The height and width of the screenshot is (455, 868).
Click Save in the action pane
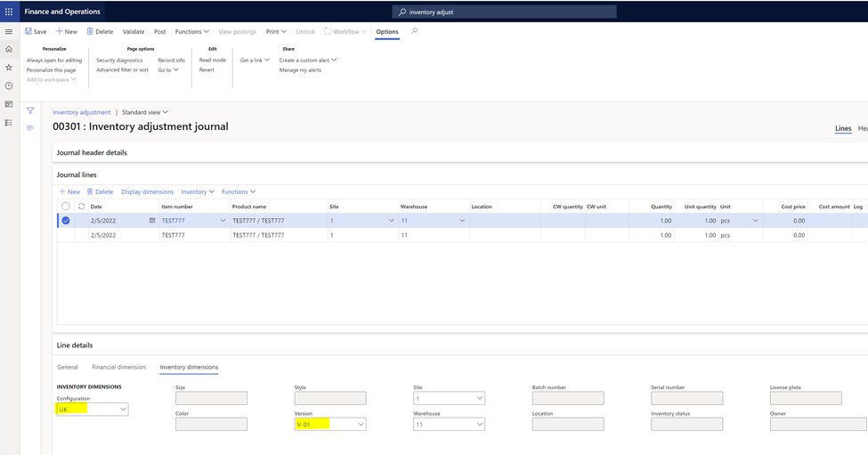click(x=36, y=31)
